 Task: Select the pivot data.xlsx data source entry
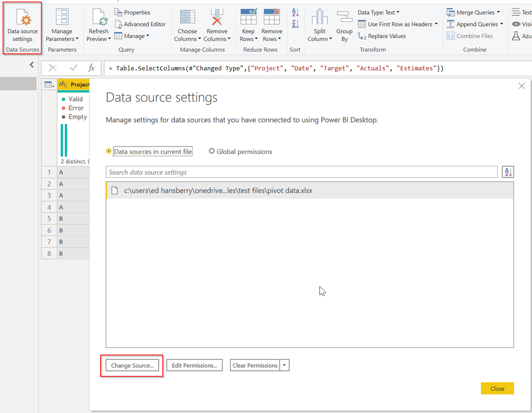[x=310, y=191]
